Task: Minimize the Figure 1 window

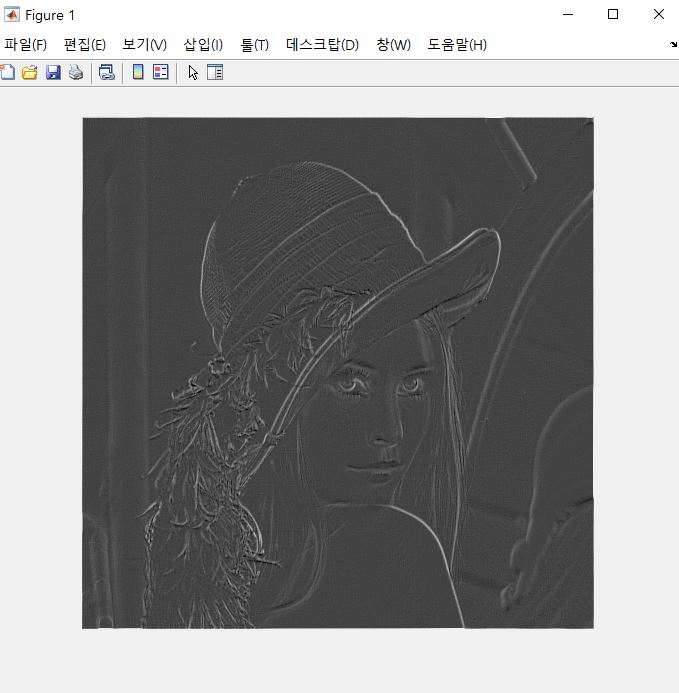Action: (568, 15)
